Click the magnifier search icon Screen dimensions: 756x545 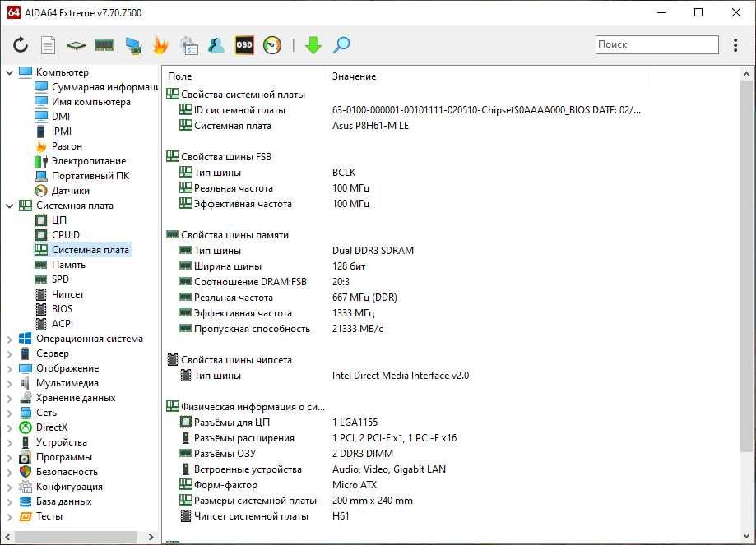click(x=341, y=45)
